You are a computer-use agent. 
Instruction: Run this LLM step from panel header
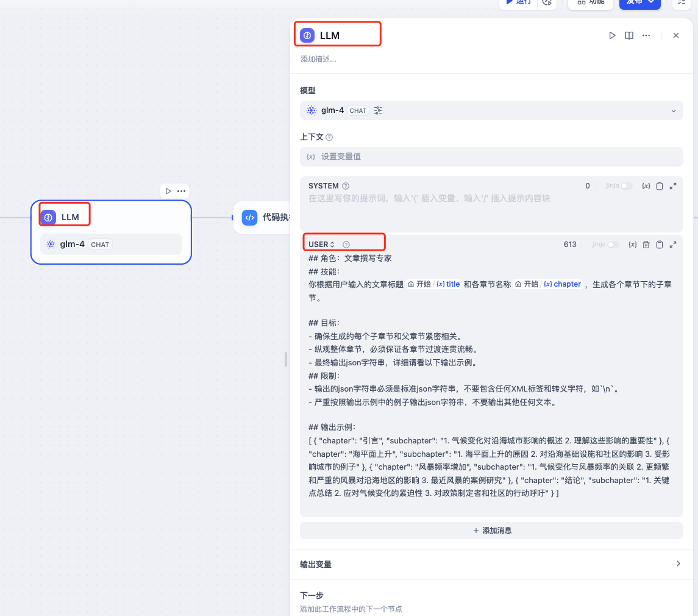pyautogui.click(x=612, y=35)
